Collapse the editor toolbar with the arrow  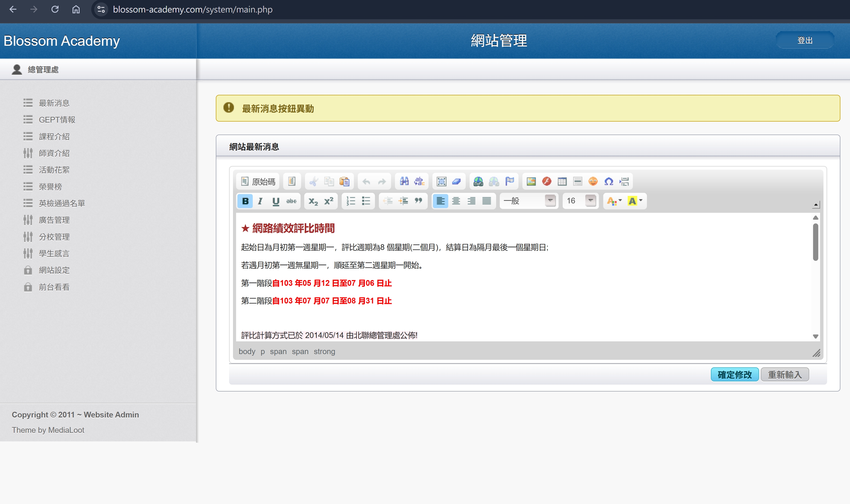coord(816,205)
